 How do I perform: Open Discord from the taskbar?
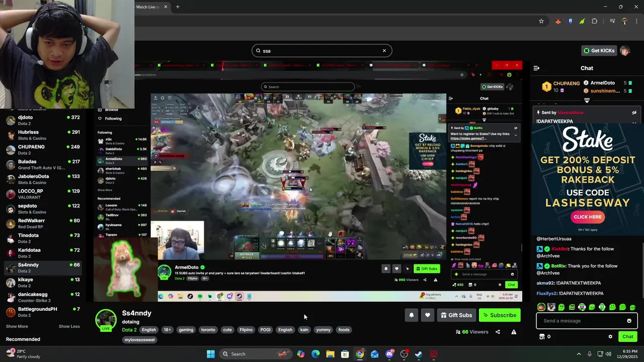click(x=389, y=354)
